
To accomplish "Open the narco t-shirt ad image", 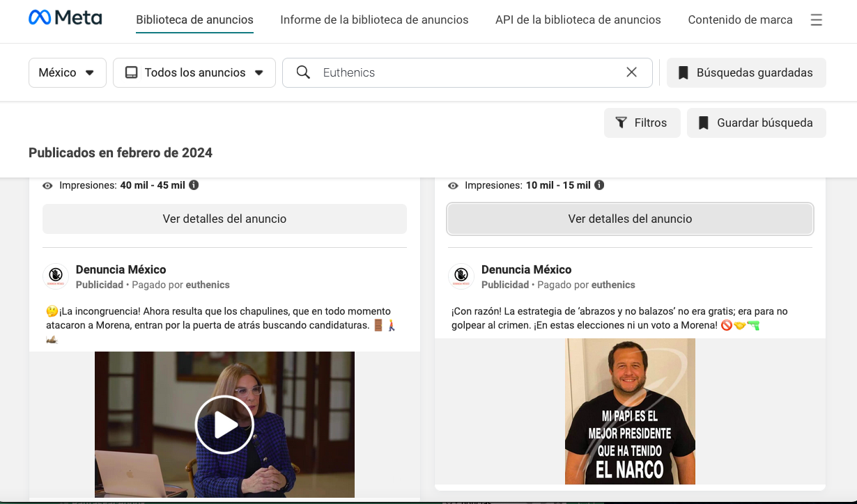I will (x=630, y=411).
